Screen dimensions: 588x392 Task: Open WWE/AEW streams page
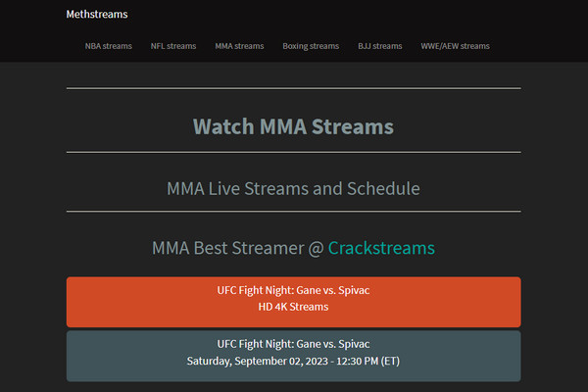455,46
